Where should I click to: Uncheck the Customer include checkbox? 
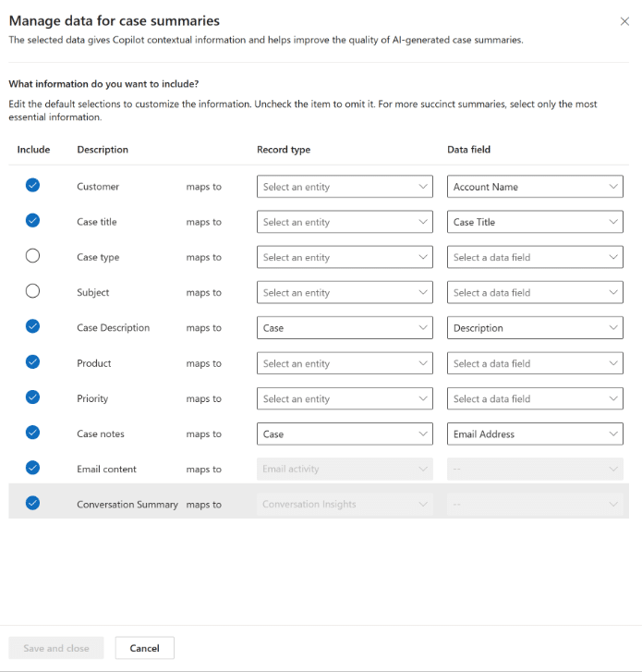33,186
